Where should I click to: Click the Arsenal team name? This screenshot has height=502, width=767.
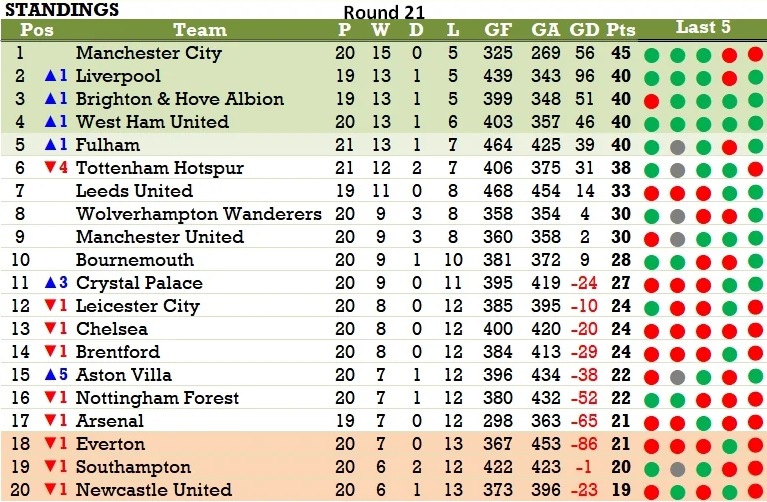[x=110, y=421]
